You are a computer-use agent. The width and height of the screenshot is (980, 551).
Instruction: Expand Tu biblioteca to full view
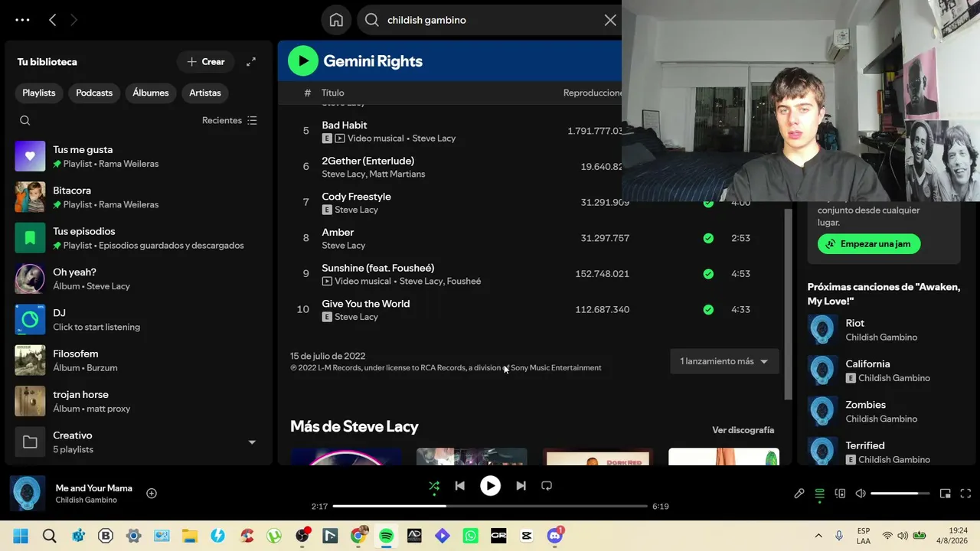(x=251, y=62)
